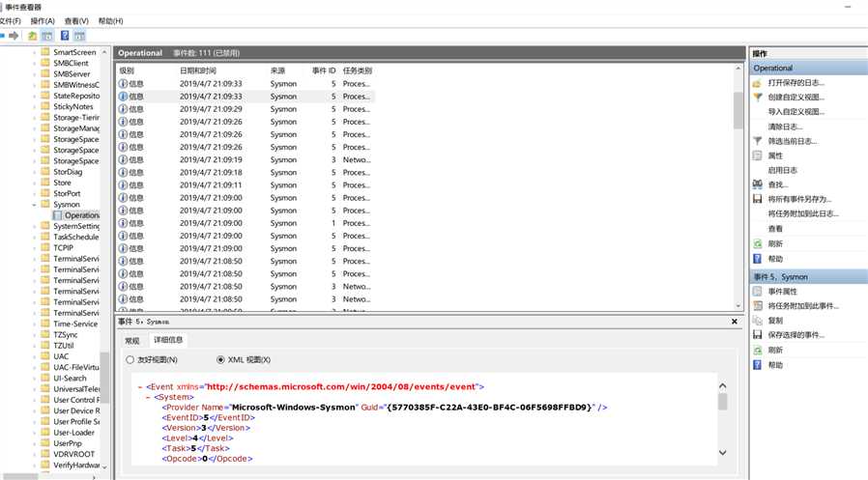Click the icon beside 事件属性
Viewport: 868px width, 480px height.
(x=757, y=291)
